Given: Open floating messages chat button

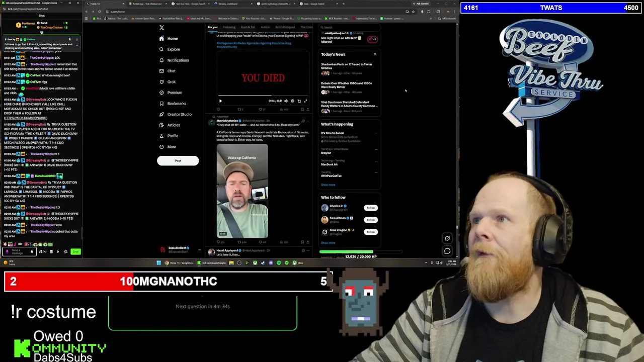Looking at the screenshot, I should (x=447, y=251).
